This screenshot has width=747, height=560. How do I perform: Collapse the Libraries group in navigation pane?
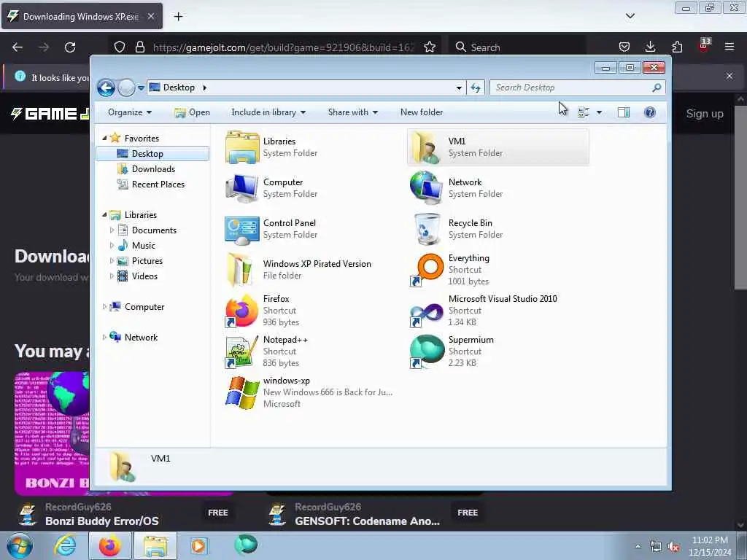(104, 215)
